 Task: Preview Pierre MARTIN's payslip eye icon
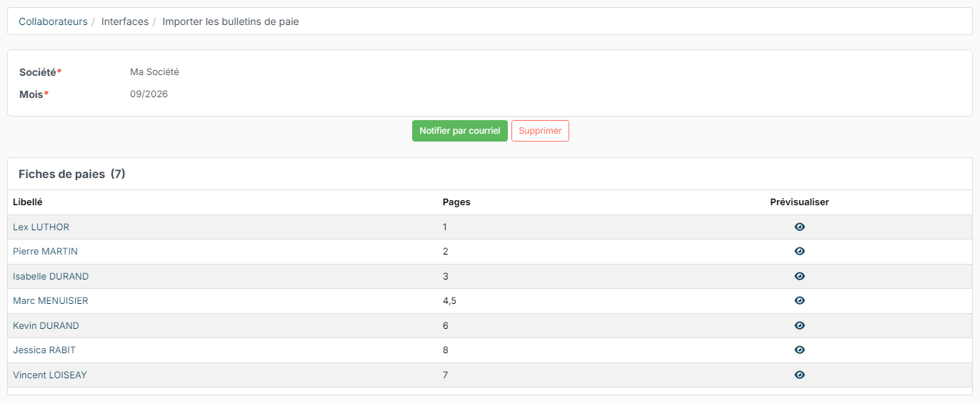tap(799, 252)
